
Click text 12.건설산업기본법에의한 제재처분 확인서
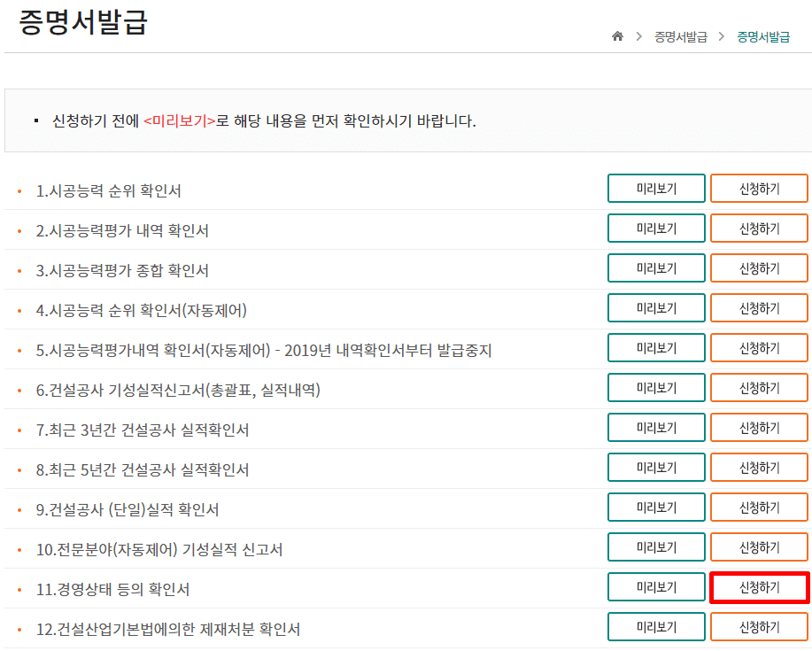168,630
